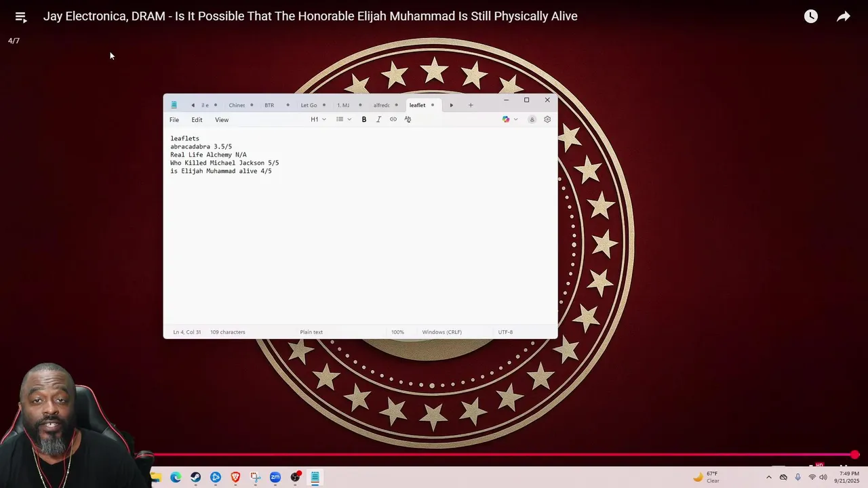This screenshot has width=868, height=488.
Task: Click the UTF-8 encoding indicator
Action: (x=505, y=332)
